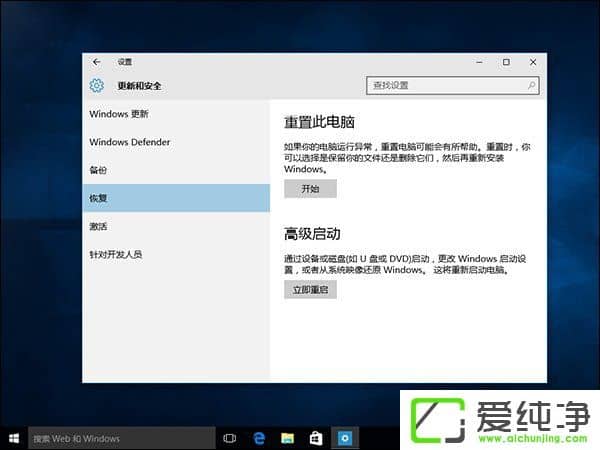This screenshot has width=600, height=450.
Task: Maximize the Settings window
Action: point(506,62)
